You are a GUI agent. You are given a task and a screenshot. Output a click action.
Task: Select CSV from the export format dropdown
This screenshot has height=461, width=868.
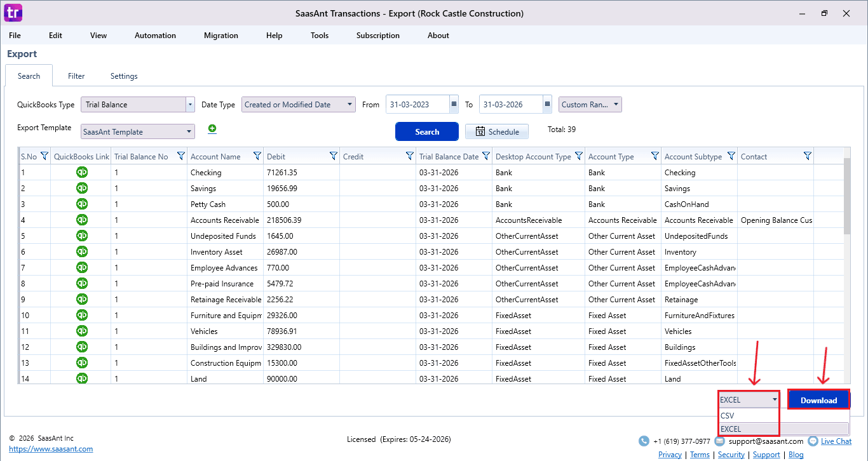tap(727, 415)
